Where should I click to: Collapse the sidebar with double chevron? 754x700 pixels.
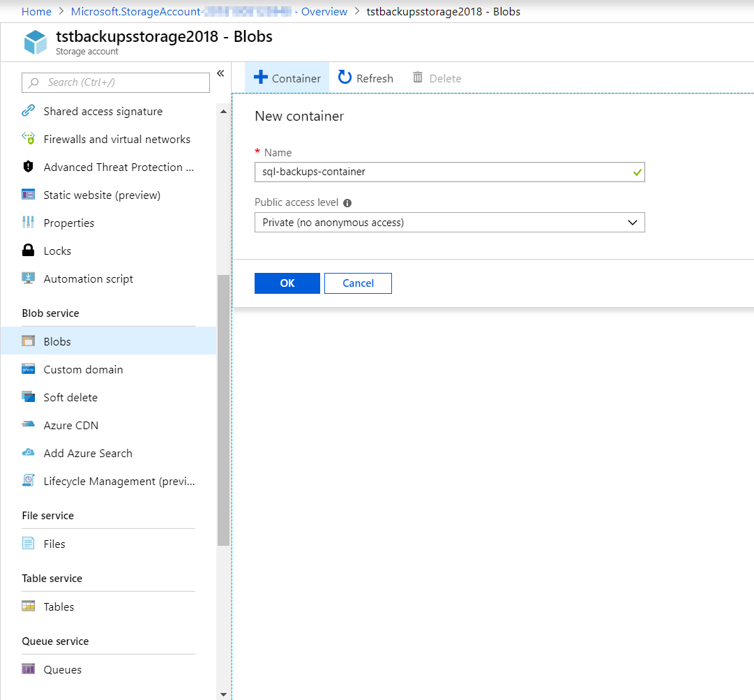(x=220, y=73)
